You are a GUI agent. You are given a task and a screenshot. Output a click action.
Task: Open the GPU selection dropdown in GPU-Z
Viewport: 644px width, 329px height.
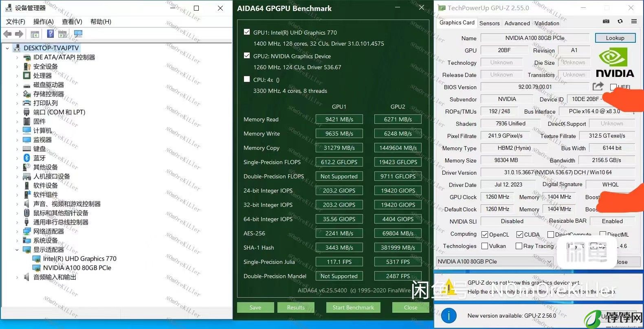495,261
